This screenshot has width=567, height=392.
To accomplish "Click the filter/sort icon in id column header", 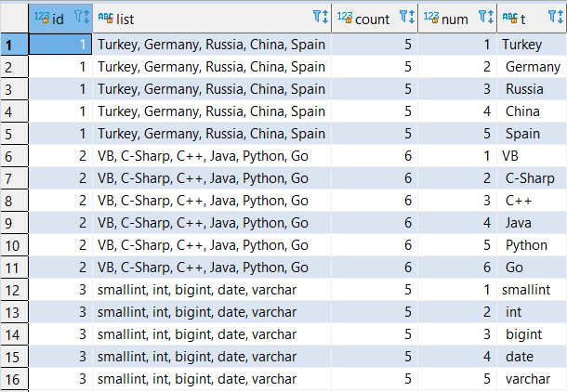I will [x=82, y=17].
